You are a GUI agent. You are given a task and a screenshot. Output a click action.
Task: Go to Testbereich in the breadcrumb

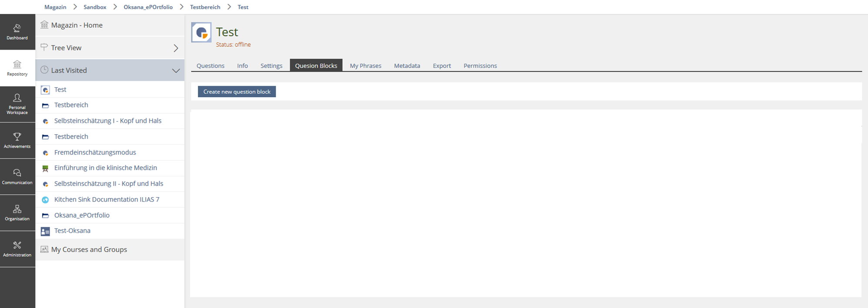point(205,7)
